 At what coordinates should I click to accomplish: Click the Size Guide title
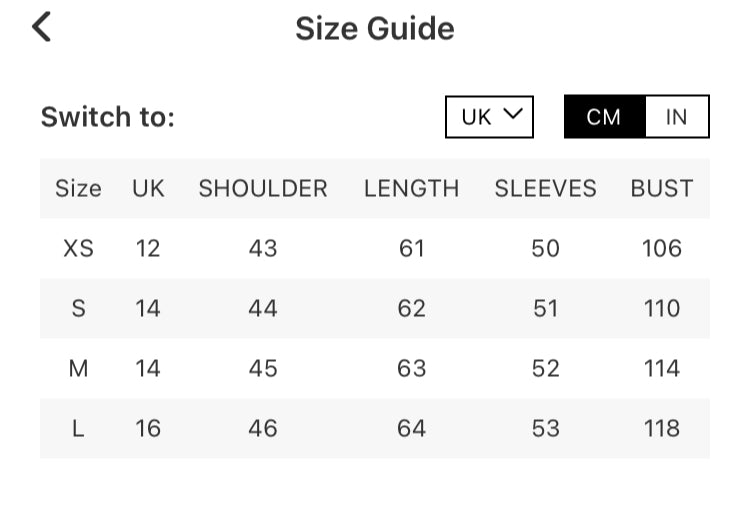click(374, 28)
